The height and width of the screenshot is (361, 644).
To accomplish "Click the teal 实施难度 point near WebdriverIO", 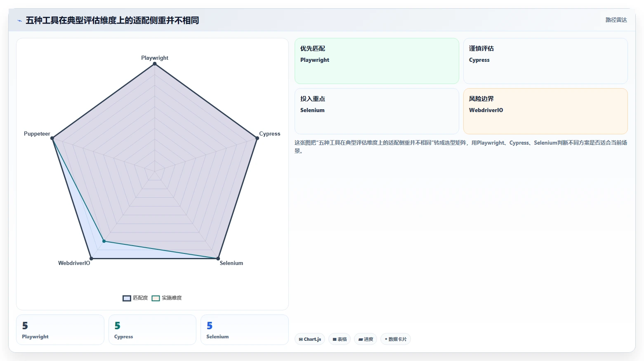I will pos(104,241).
